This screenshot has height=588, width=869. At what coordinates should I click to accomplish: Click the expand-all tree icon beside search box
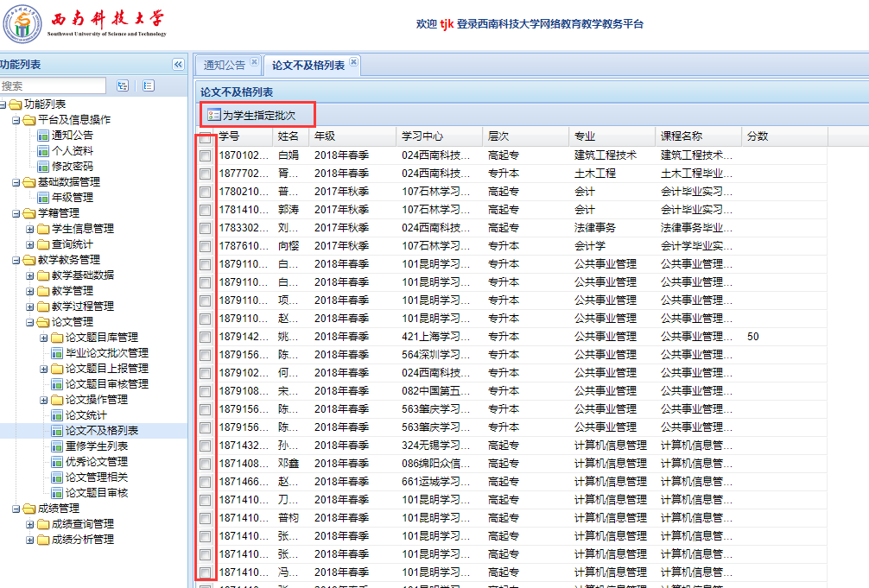[123, 85]
